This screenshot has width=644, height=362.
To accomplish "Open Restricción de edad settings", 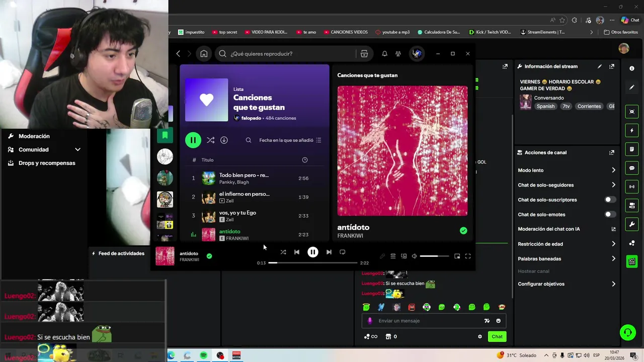I will 567,244.
